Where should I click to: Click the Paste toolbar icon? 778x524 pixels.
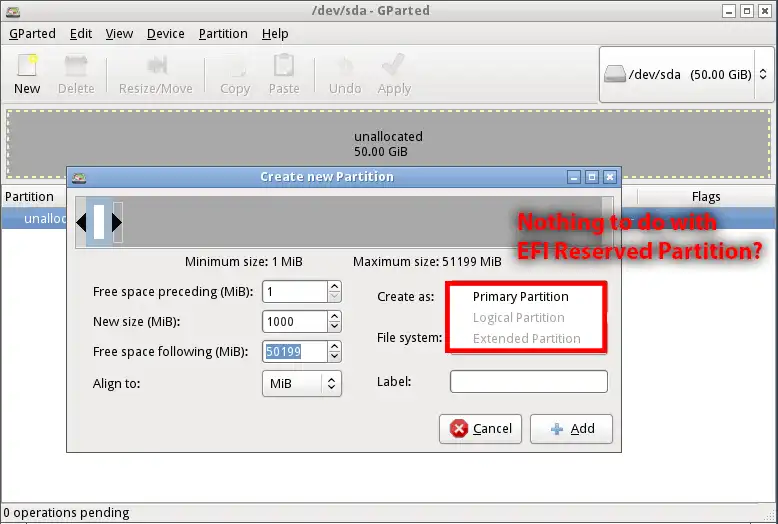click(284, 66)
